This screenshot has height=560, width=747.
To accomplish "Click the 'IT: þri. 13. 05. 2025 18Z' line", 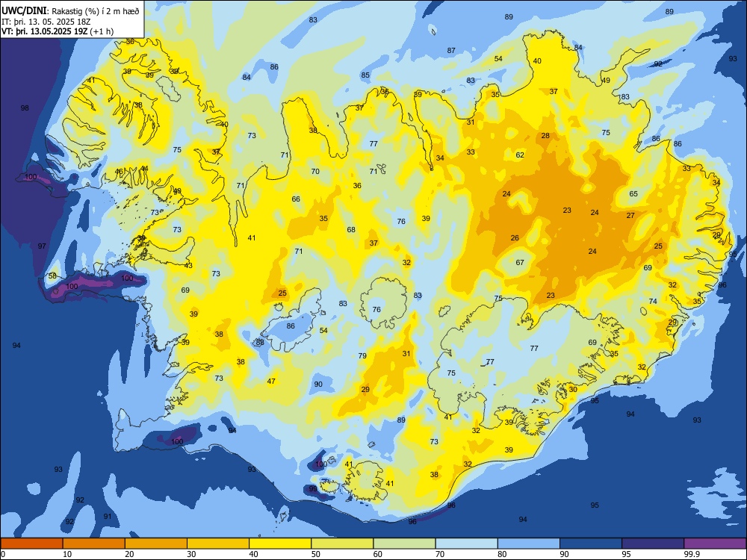I will [46, 22].
